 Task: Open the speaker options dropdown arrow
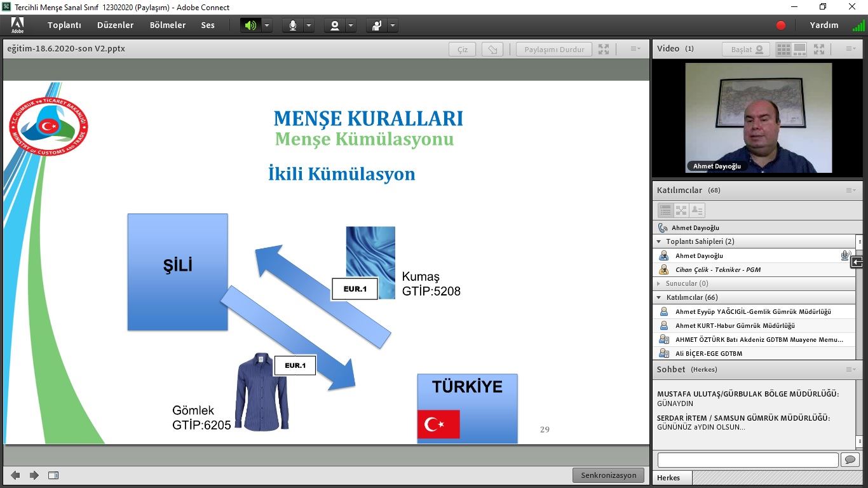[267, 25]
